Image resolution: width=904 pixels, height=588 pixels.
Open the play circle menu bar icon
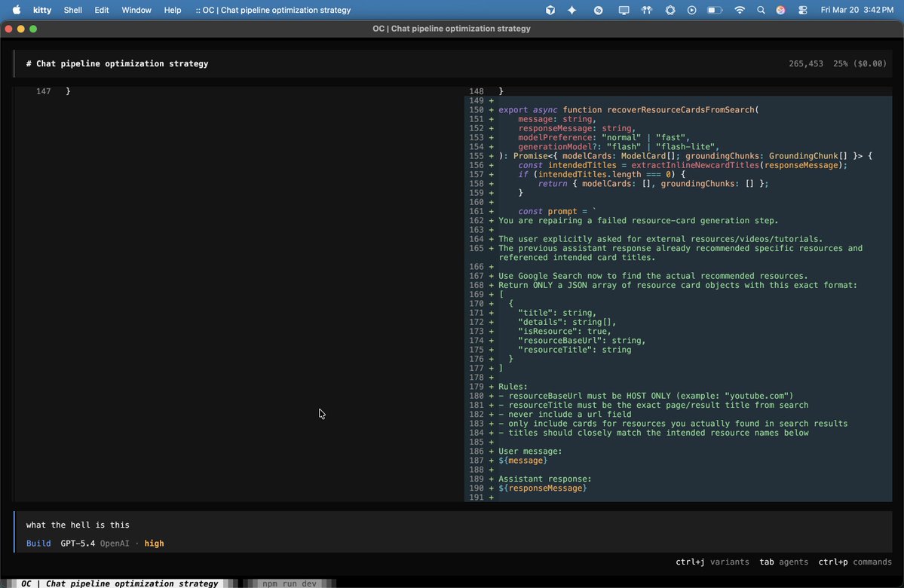tap(692, 10)
